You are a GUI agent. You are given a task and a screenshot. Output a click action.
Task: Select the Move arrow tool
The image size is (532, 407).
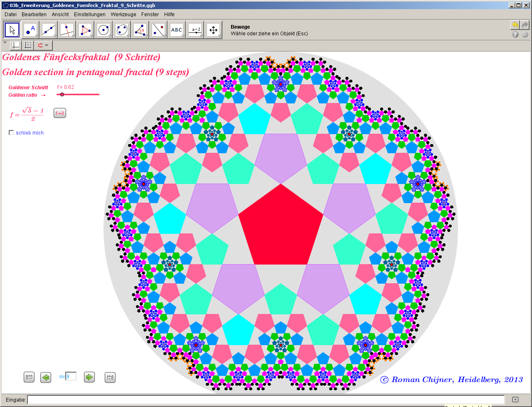coord(12,30)
